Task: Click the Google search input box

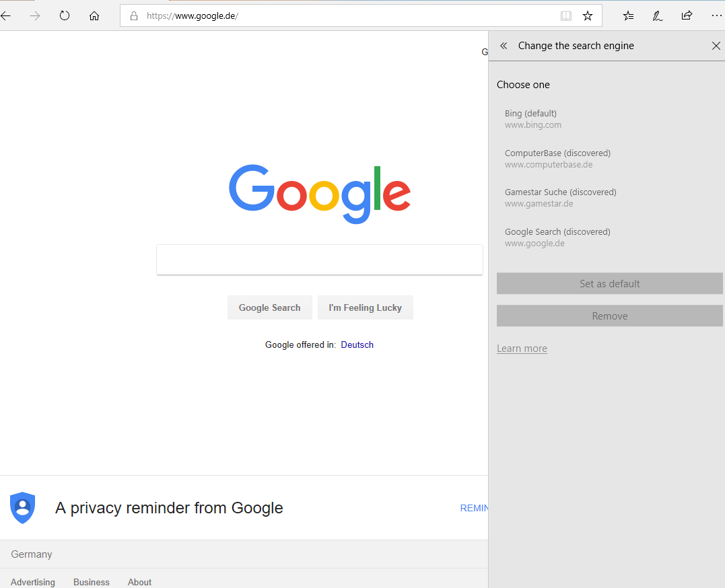Action: [320, 260]
